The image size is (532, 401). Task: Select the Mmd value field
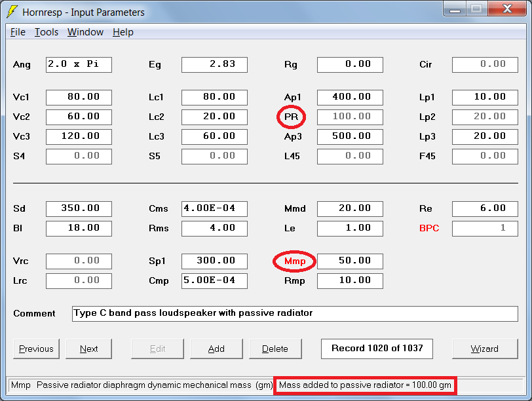tap(350, 209)
